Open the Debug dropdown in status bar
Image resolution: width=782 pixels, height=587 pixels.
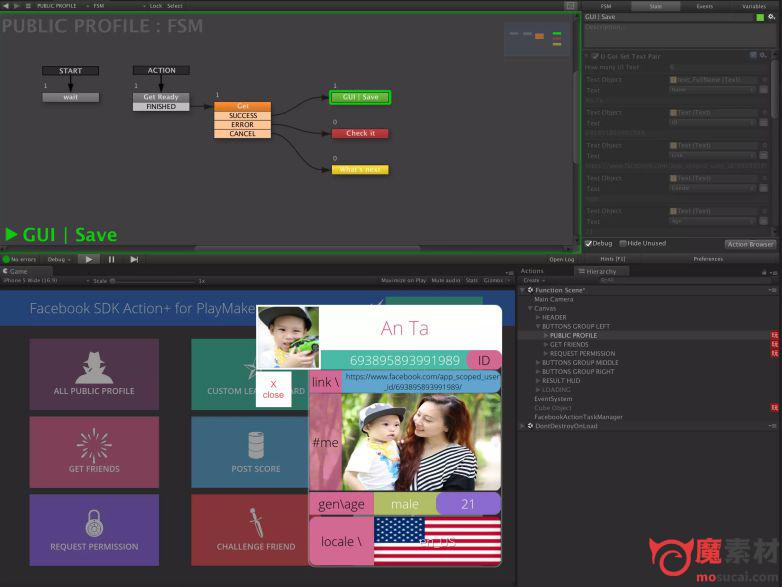tap(59, 259)
